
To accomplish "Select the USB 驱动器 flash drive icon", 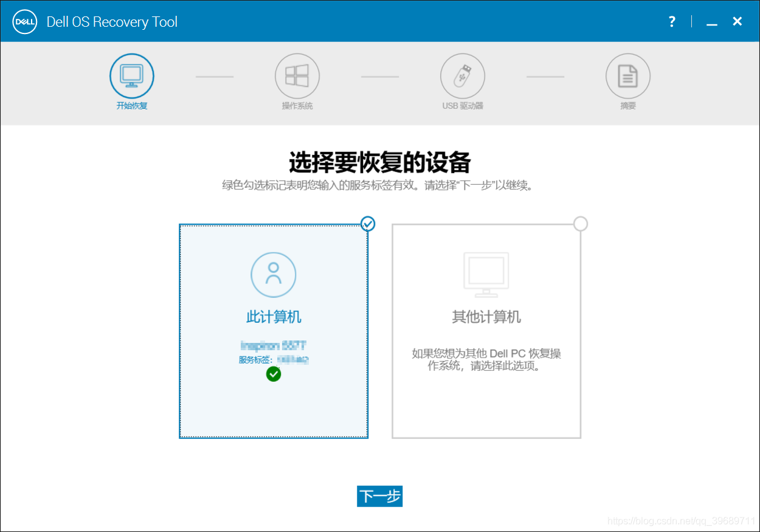I will (x=462, y=75).
